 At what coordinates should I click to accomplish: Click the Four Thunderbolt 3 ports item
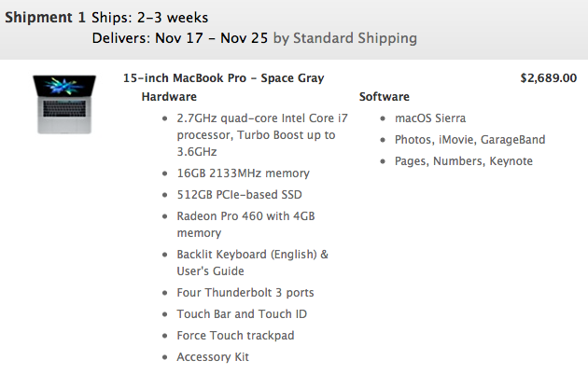(245, 292)
